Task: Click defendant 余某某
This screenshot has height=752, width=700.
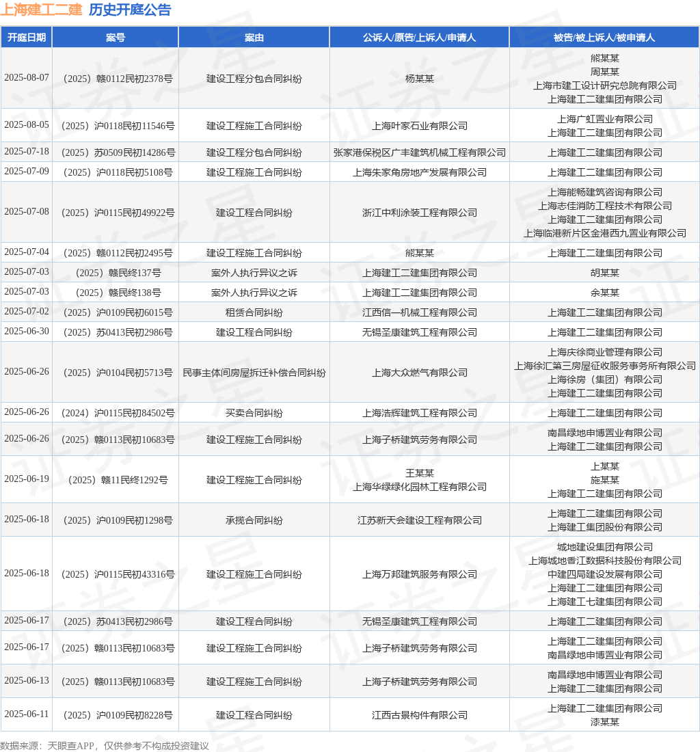Action: pos(604,293)
